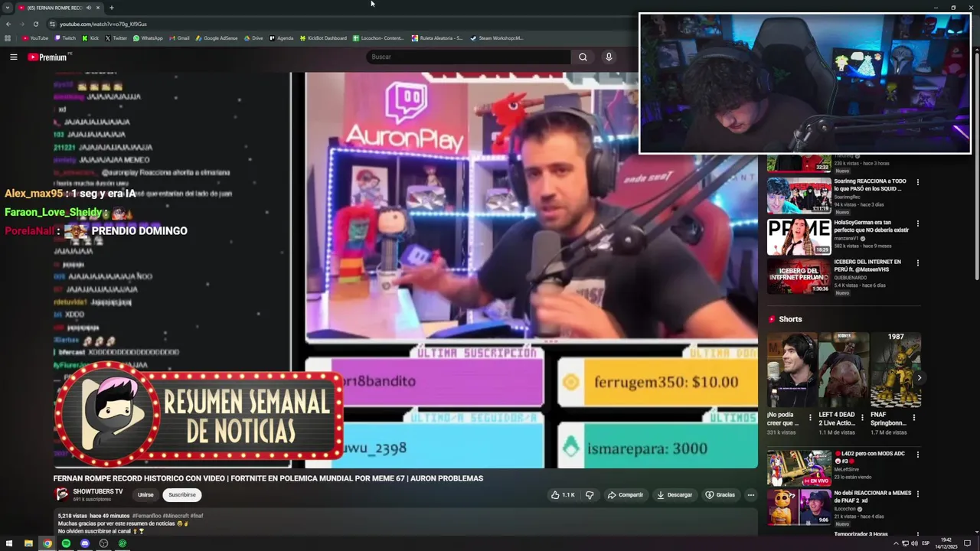The image size is (980, 551).
Task: Open more actions ellipsis below video
Action: (x=750, y=495)
